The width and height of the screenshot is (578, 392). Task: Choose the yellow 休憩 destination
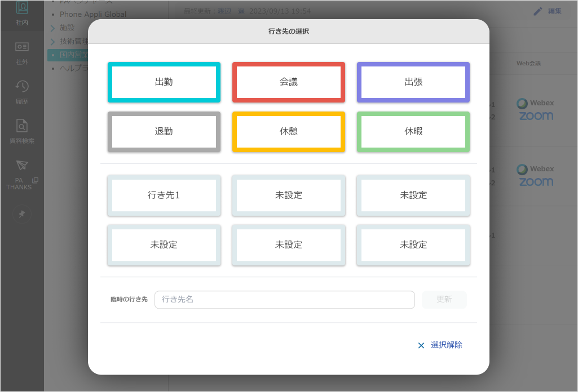tap(289, 132)
